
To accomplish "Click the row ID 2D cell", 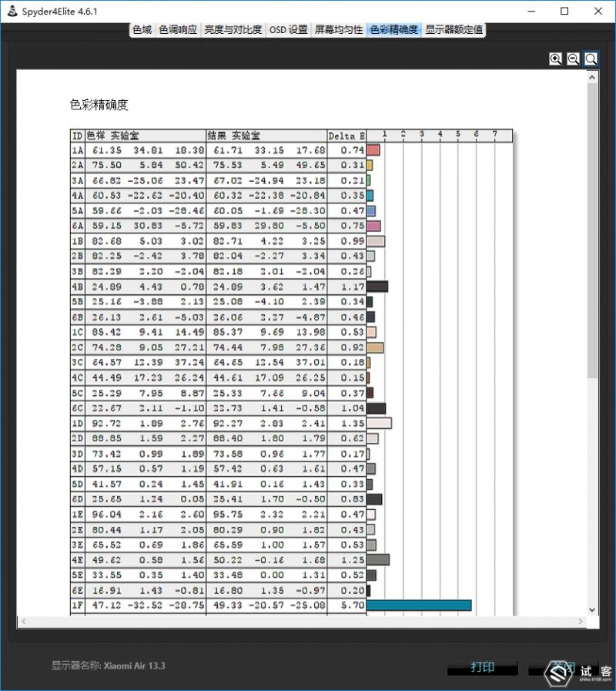I will (x=78, y=438).
